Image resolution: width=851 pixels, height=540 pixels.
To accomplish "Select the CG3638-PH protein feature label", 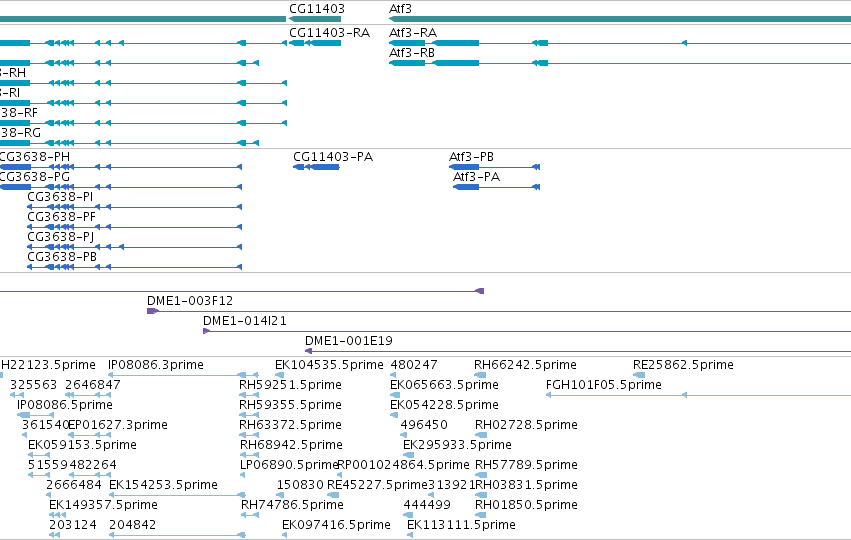I will [x=35, y=157].
